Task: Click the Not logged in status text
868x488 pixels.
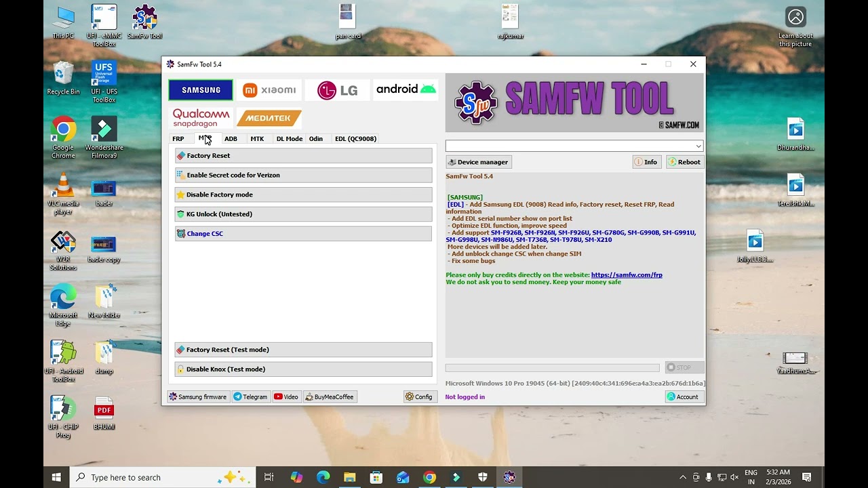Action: click(x=465, y=397)
